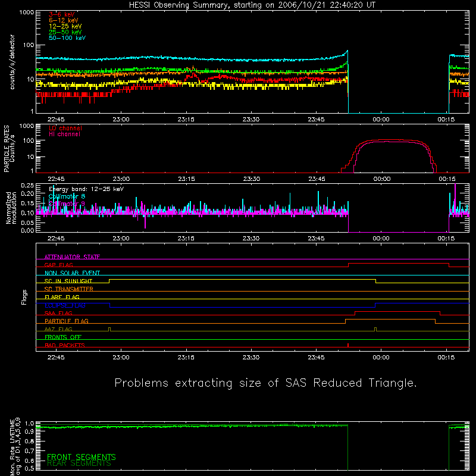
Task: Click the "FRONTS OFF" flag label
Action: click(x=63, y=337)
